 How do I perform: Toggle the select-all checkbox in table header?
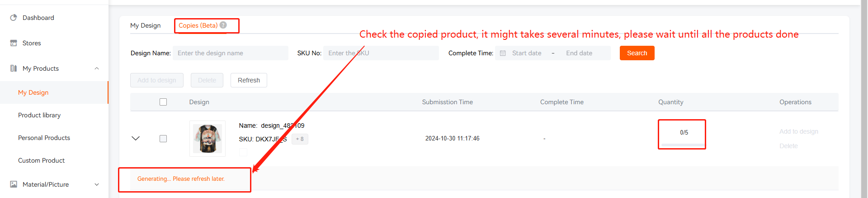click(163, 102)
